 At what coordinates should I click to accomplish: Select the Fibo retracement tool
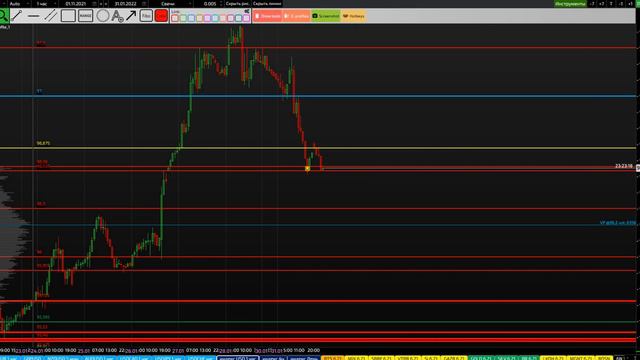(146, 16)
